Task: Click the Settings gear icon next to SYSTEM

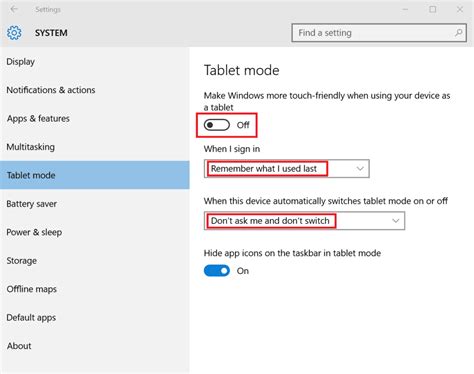Action: click(14, 33)
